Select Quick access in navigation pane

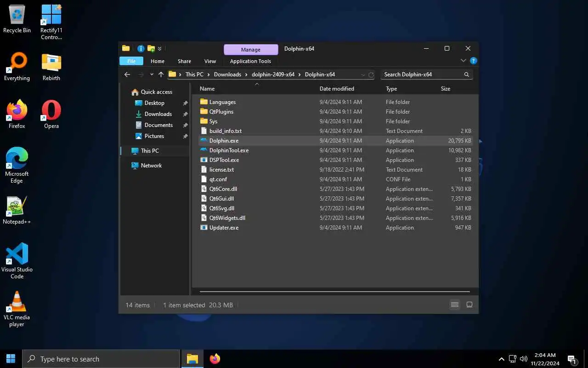[x=156, y=92]
